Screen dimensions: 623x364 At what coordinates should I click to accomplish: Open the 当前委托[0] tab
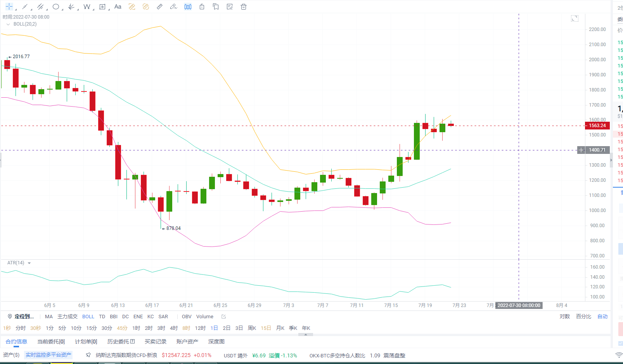pyautogui.click(x=51, y=342)
